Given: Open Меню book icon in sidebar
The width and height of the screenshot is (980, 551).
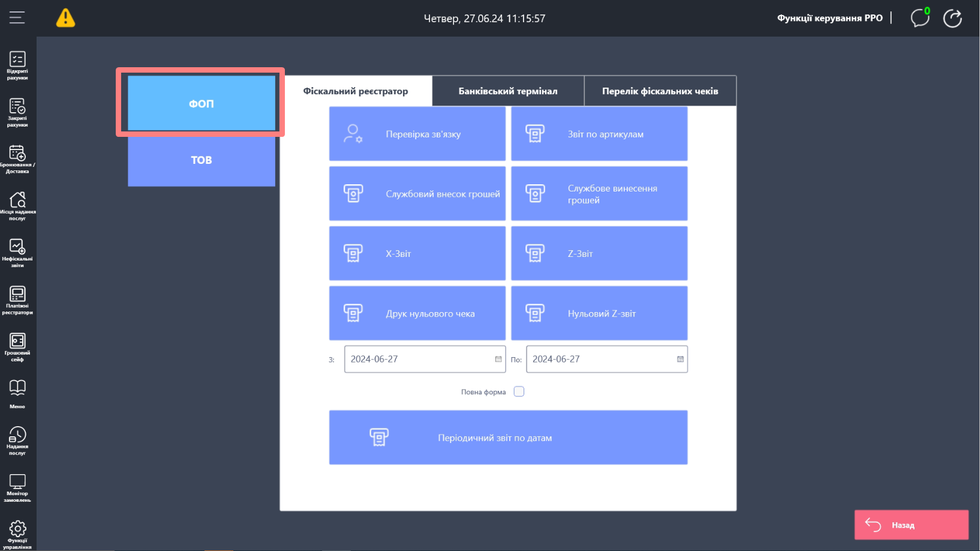Looking at the screenshot, I should pyautogui.click(x=17, y=393).
